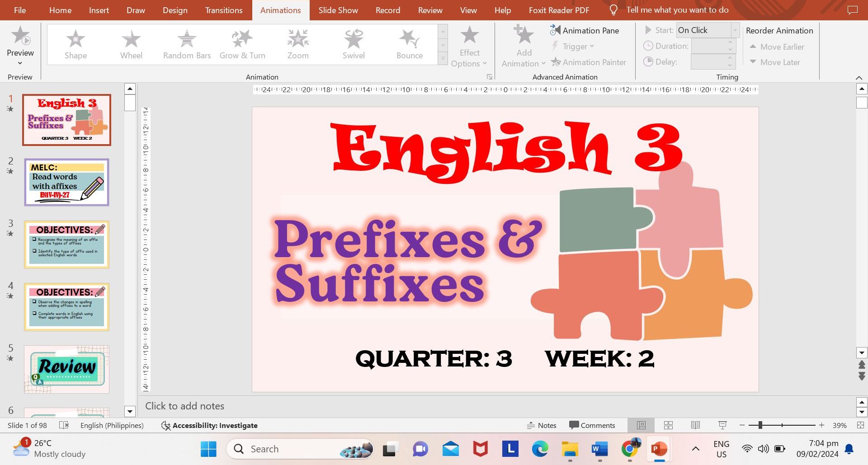Open the Accessibility: Investigate checker
This screenshot has width=868, height=465.
(x=209, y=425)
